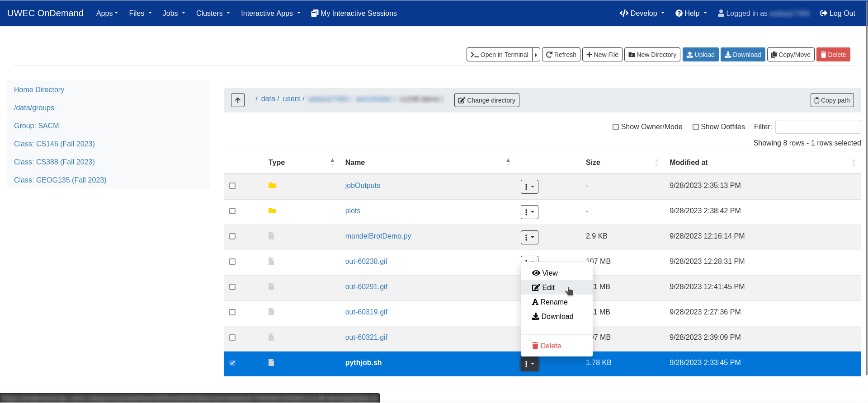Enable the Show Owner/Mode checkbox

tap(615, 127)
